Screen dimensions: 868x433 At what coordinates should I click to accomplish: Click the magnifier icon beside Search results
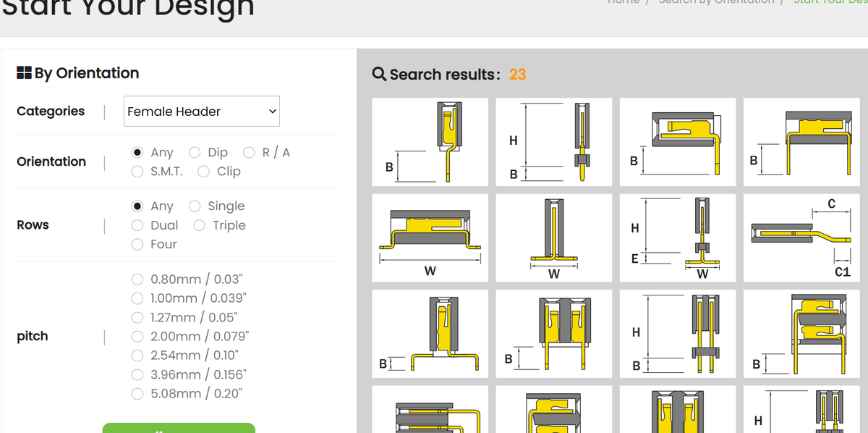click(379, 74)
